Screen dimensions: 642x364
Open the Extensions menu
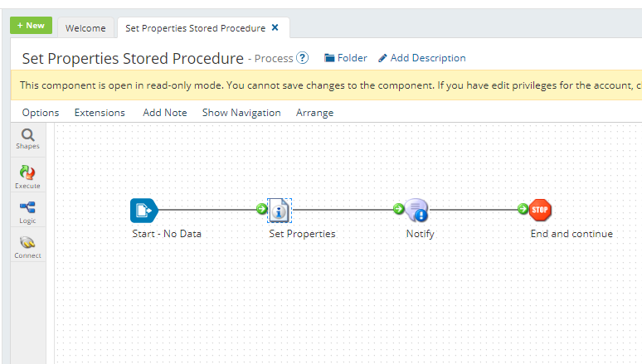click(x=100, y=113)
